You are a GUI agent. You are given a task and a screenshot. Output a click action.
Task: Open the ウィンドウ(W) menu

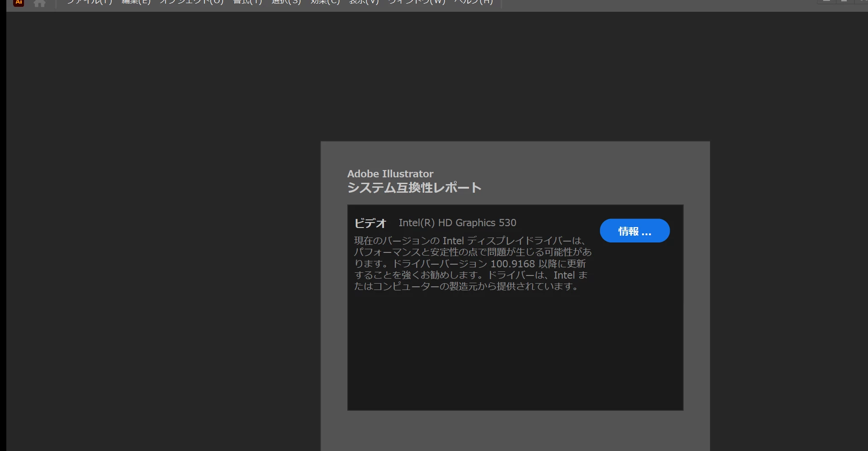coord(417,2)
